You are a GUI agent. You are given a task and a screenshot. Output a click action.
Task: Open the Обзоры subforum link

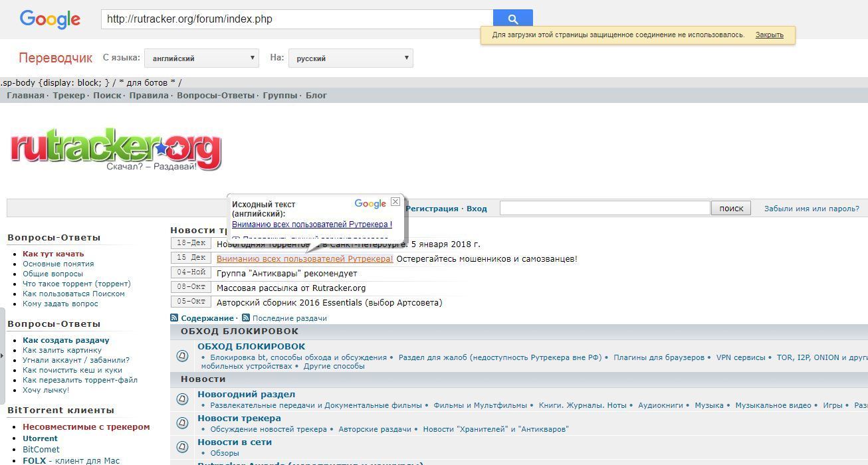225,453
